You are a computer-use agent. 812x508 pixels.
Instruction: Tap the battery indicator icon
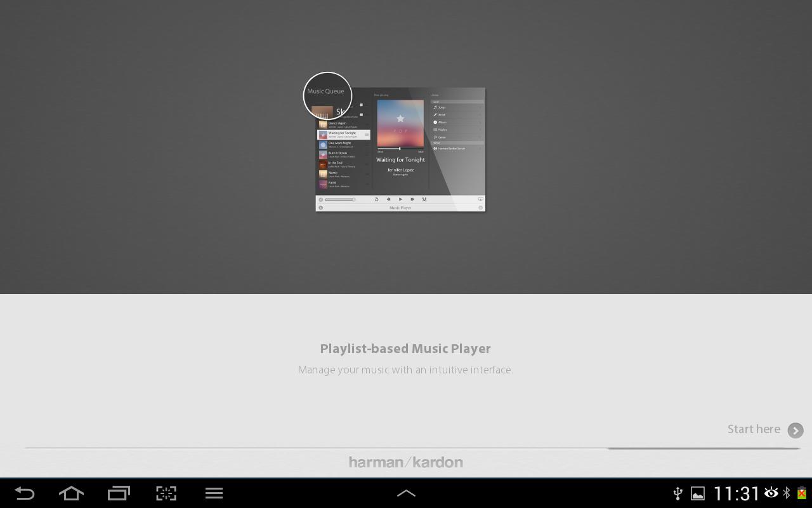[x=802, y=493]
